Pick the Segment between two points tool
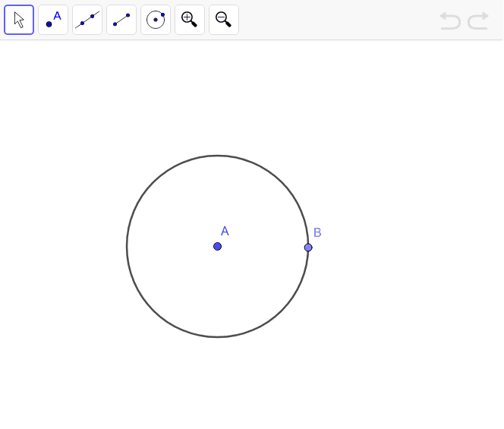504x429 pixels. pyautogui.click(x=121, y=20)
